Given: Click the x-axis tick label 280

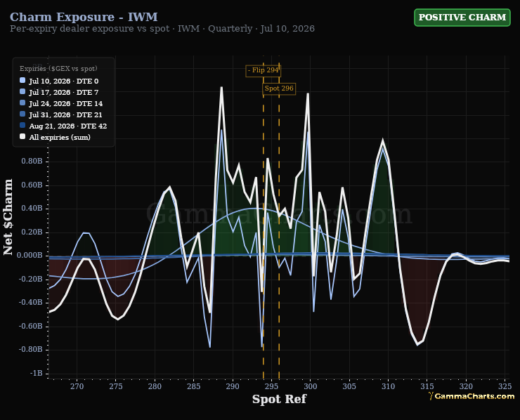Looking at the screenshot, I should [155, 386].
